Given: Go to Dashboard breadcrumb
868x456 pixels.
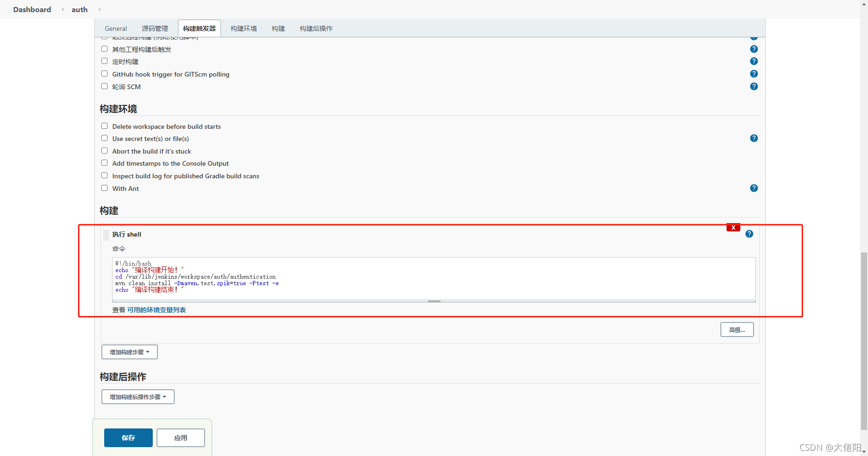Looking at the screenshot, I should point(32,9).
